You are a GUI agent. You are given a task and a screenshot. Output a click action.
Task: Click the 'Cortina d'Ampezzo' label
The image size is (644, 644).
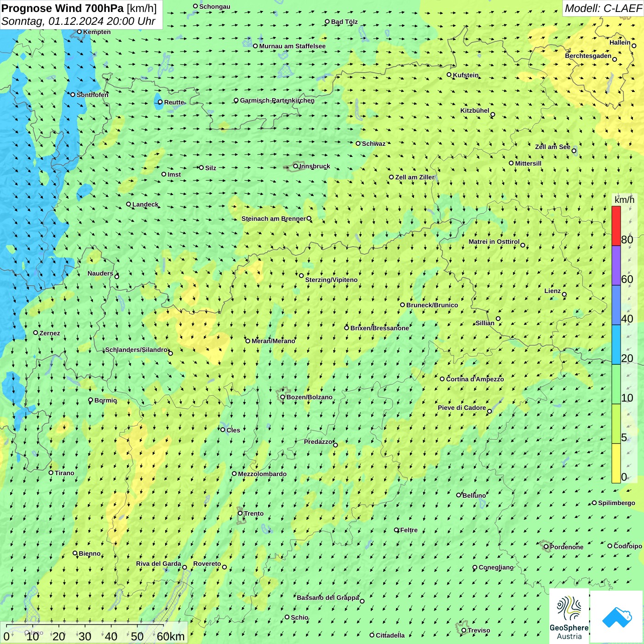click(x=475, y=379)
